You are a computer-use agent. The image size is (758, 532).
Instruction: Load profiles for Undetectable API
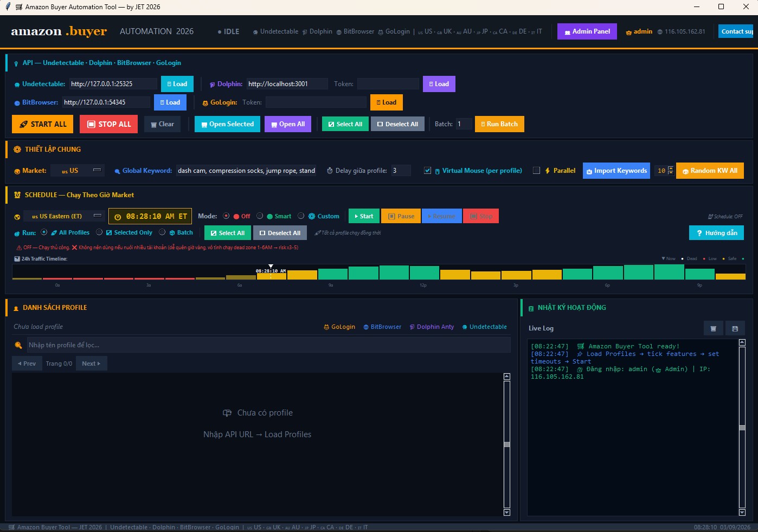pyautogui.click(x=177, y=84)
